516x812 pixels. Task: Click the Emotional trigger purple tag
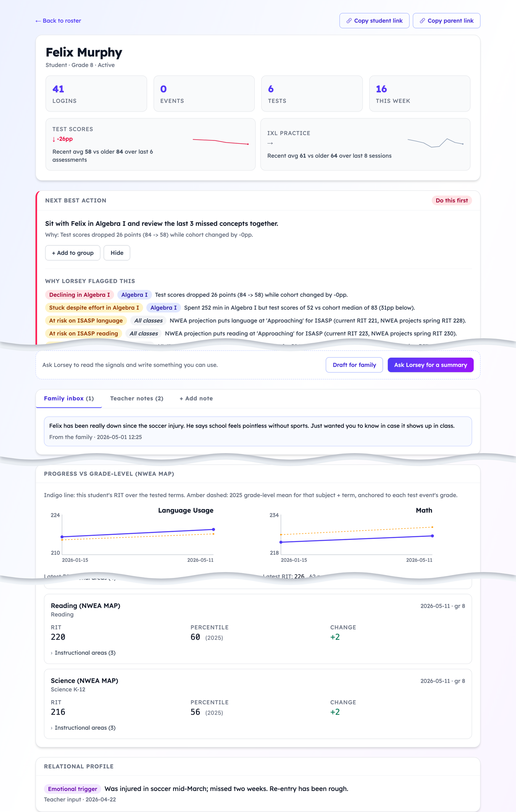[73, 789]
